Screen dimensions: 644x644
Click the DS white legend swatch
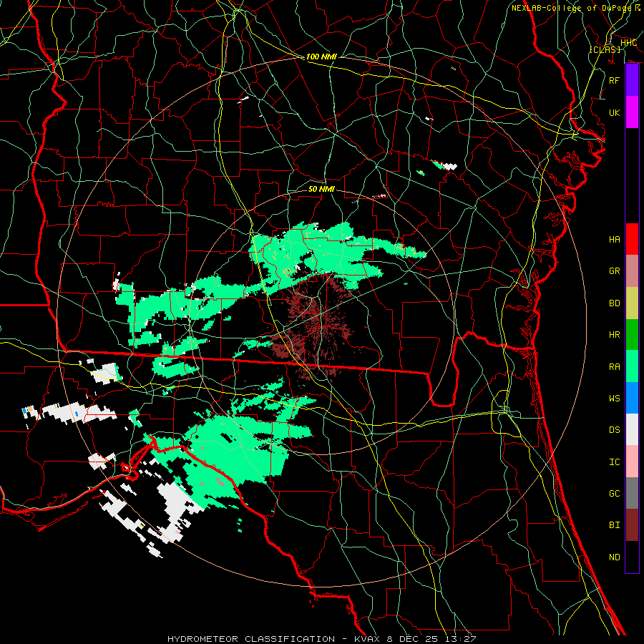pyautogui.click(x=632, y=429)
